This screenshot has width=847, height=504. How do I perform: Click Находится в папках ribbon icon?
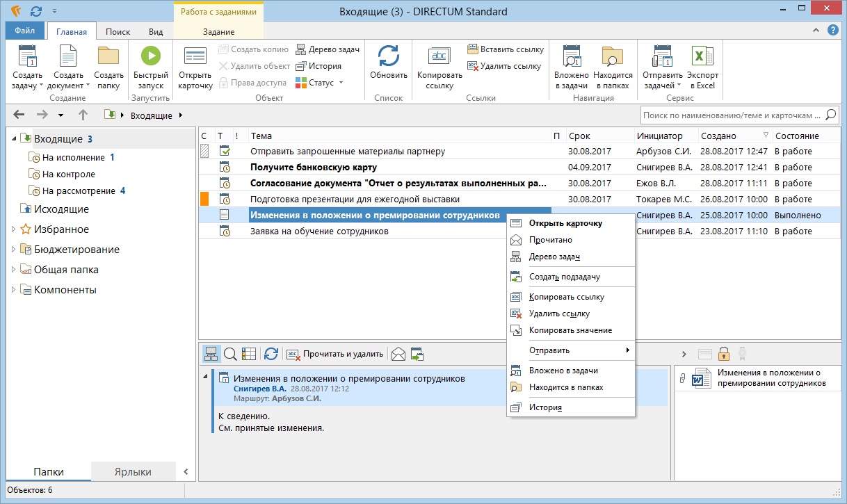pyautogui.click(x=613, y=56)
